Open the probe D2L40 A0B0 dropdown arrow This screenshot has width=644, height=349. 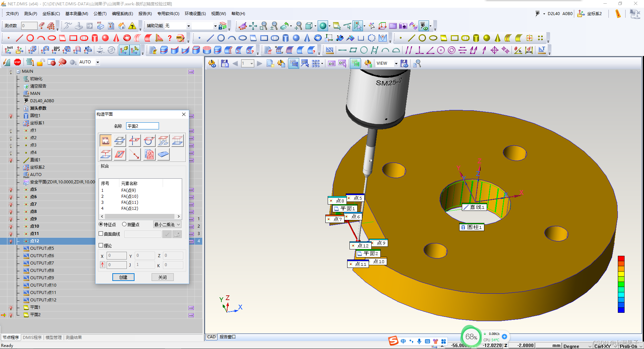pos(544,14)
